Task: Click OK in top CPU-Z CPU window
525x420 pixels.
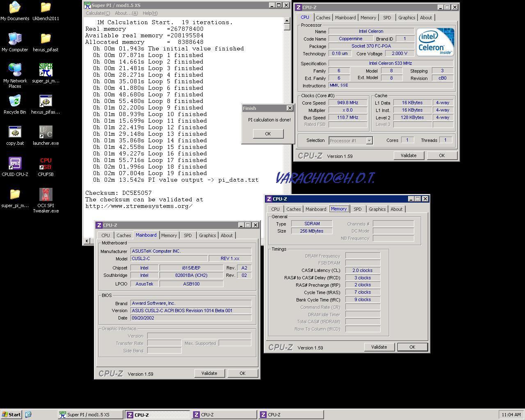Action: tap(441, 155)
